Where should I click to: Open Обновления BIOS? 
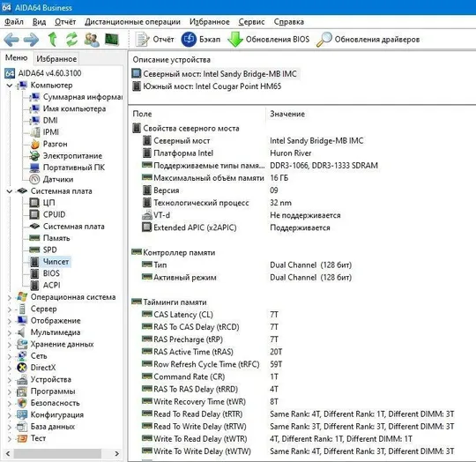[x=269, y=40]
